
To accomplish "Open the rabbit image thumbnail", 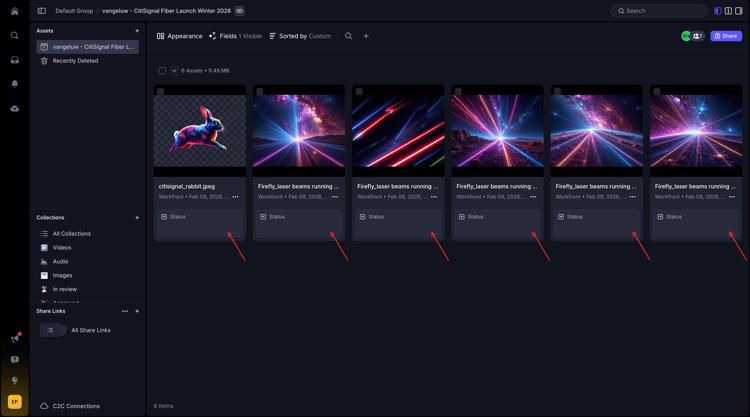I will click(x=199, y=131).
